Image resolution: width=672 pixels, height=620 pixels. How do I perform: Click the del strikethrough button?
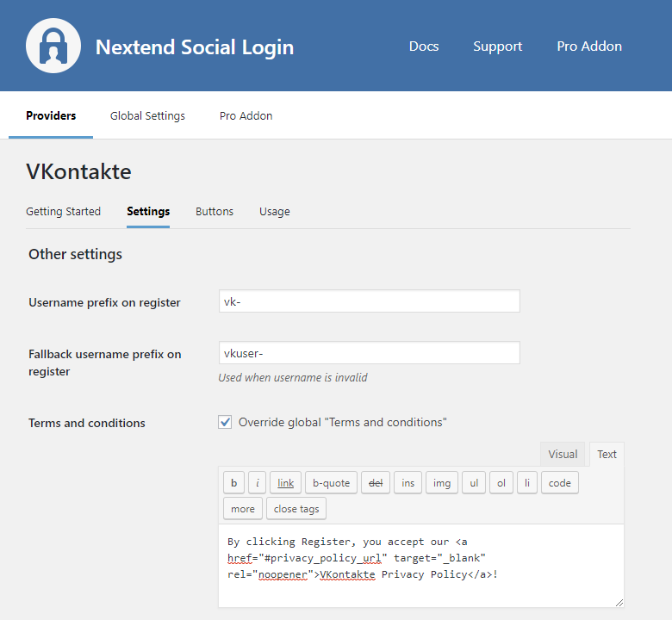(x=375, y=483)
